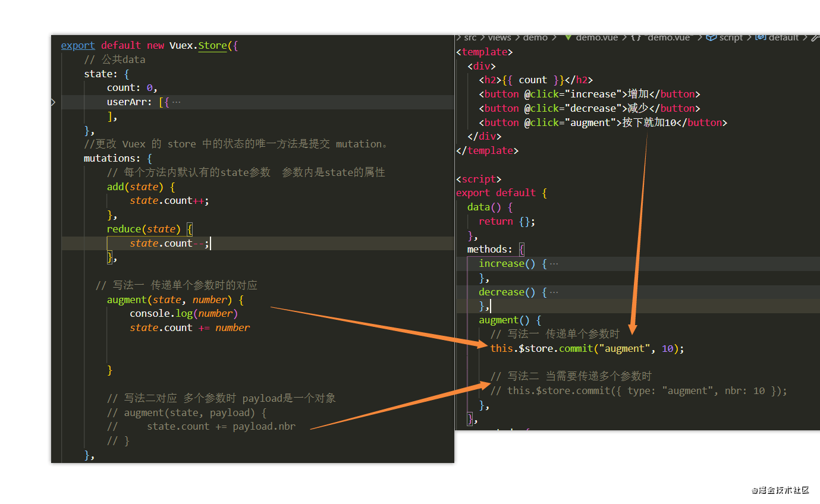Click 'augment(state, number) {' definition
The width and height of the screenshot is (820, 504).
pos(175,300)
